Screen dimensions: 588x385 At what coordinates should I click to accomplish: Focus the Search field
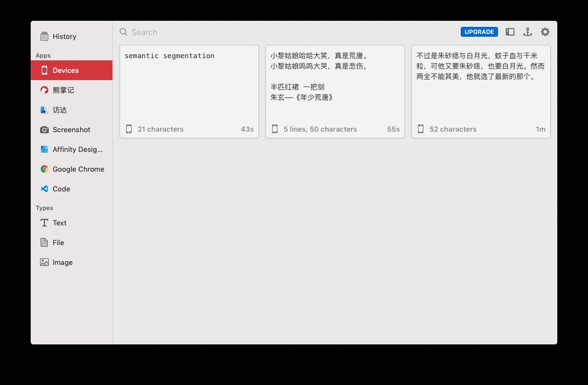[287, 32]
